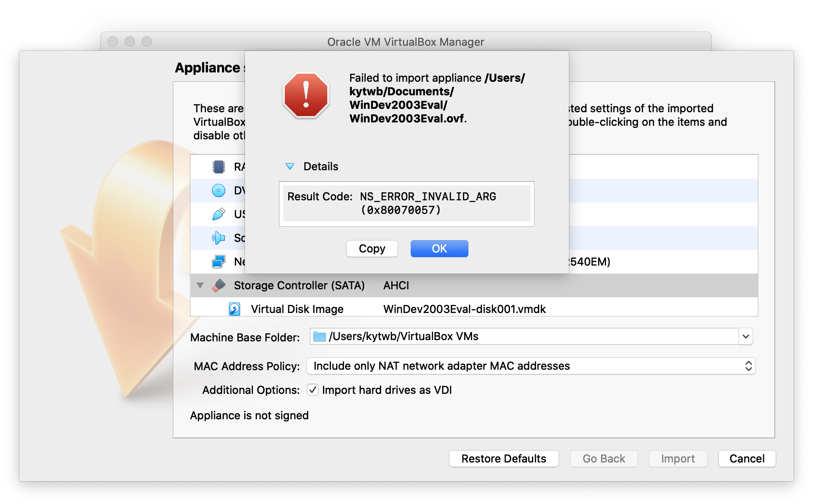
Task: Collapse the Storage Controller (SATA) row
Action: (x=200, y=285)
